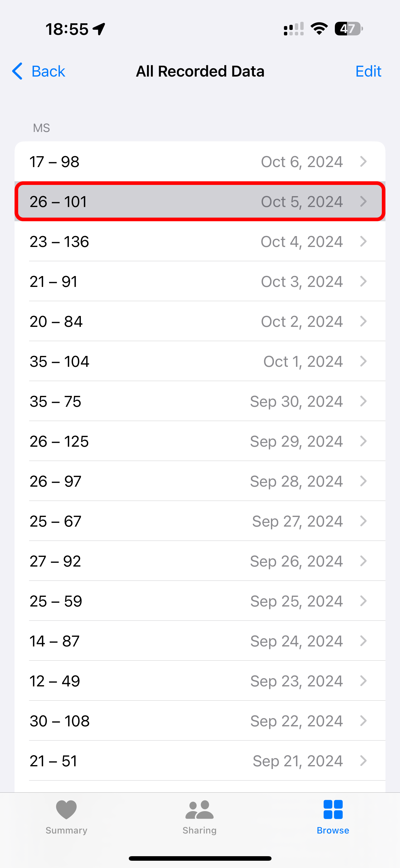Tap the battery level indicator
The image size is (400, 868).
pos(348,29)
